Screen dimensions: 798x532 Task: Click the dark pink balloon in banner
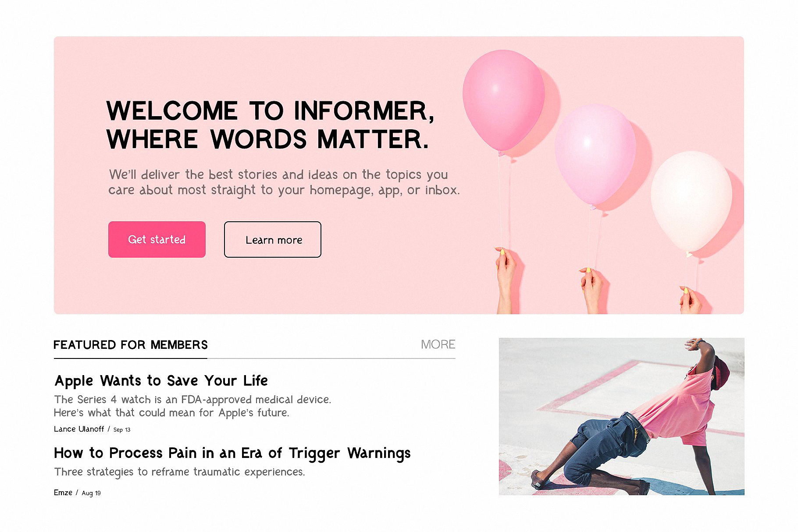pyautogui.click(x=503, y=101)
